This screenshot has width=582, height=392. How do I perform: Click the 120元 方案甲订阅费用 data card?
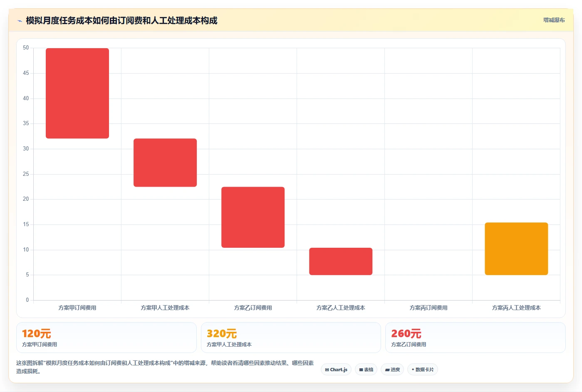pos(106,338)
